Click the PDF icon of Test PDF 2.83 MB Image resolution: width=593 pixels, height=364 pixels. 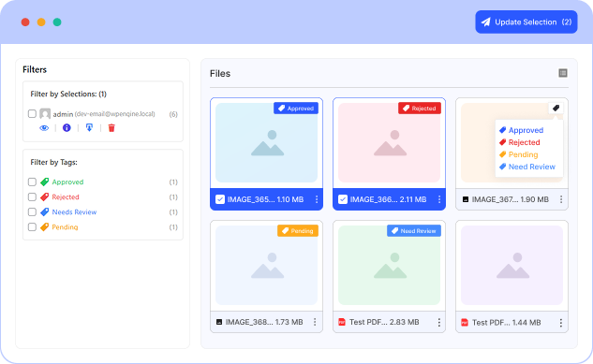[342, 322]
